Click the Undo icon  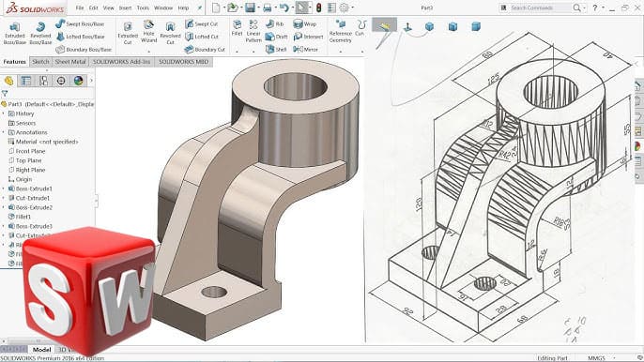(x=284, y=8)
